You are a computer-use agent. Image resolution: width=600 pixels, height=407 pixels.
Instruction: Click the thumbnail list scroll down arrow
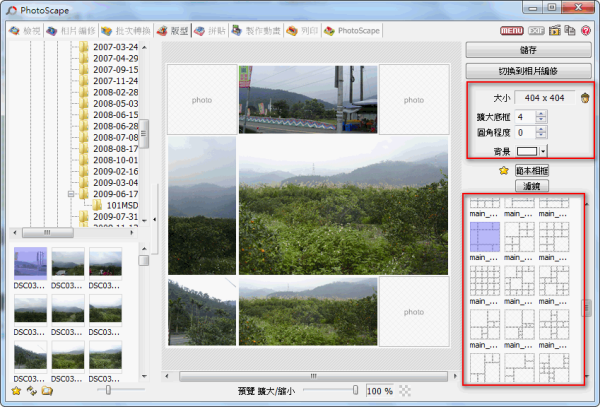point(144,376)
